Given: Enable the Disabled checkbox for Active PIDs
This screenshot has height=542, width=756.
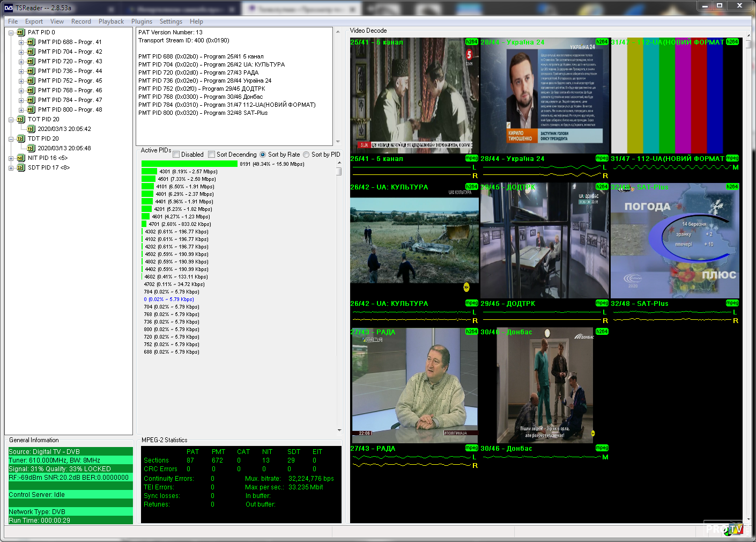Looking at the screenshot, I should click(176, 155).
